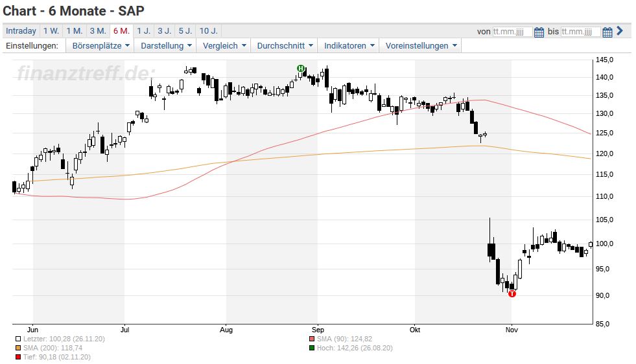Open the Börsenplätze dropdown
636x364 pixels.
[100, 46]
